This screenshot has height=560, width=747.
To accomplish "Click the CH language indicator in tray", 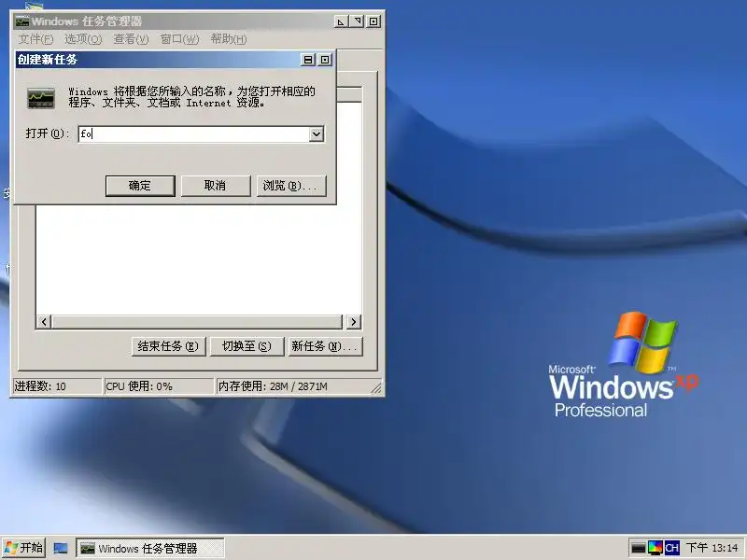I will pos(671,548).
